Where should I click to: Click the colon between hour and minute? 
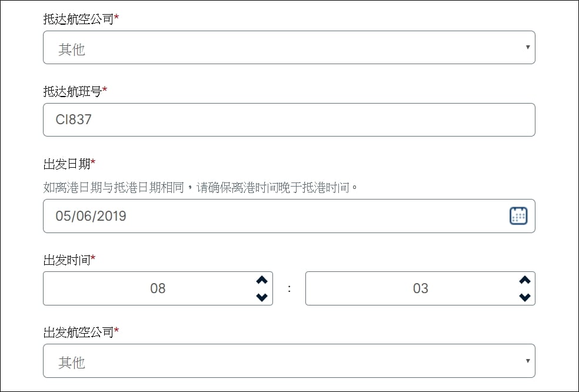[x=289, y=288]
